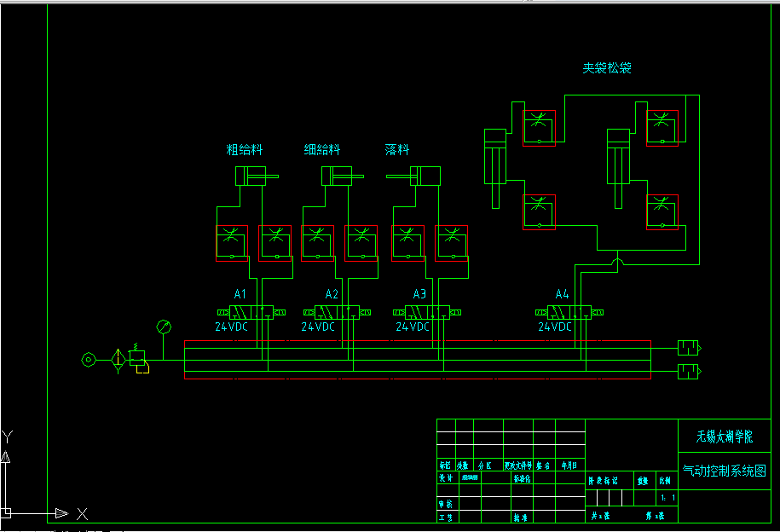Click the 气动控制系统图 drawing title

(725, 471)
